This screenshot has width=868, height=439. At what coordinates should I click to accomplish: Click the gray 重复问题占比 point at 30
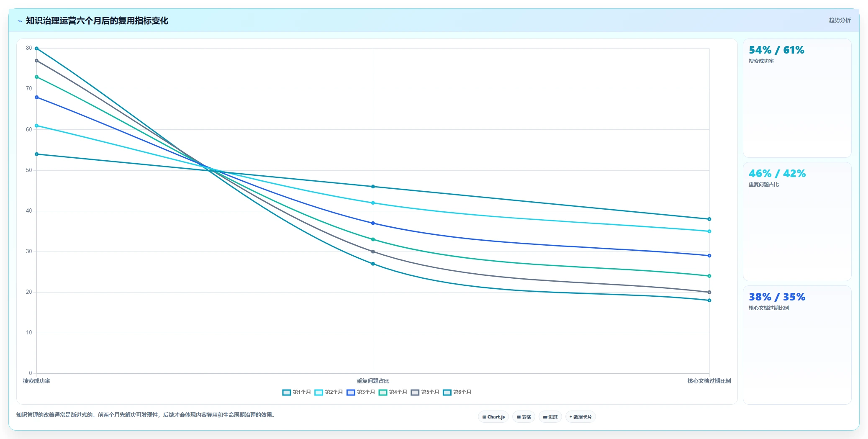373,252
